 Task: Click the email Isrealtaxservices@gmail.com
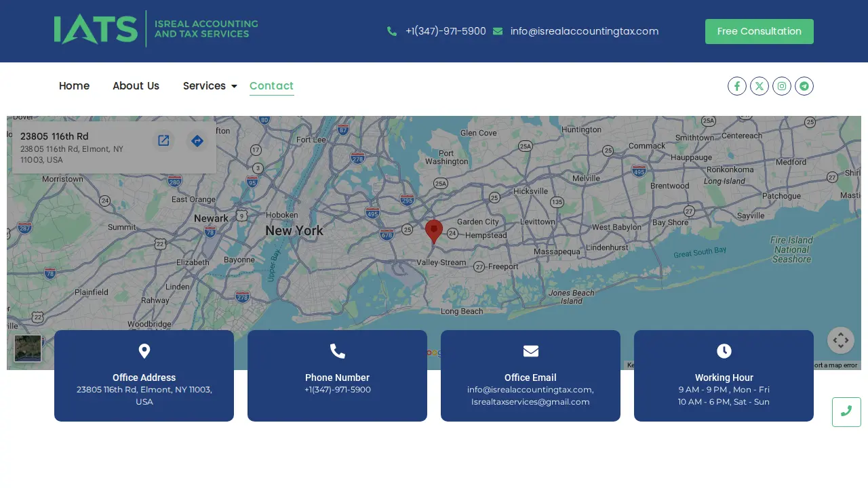click(x=530, y=402)
